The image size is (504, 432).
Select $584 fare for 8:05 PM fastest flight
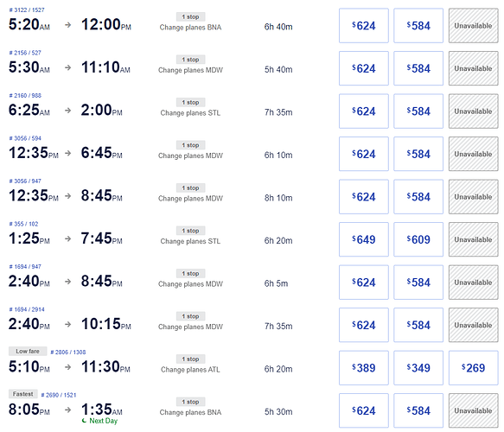(x=418, y=410)
